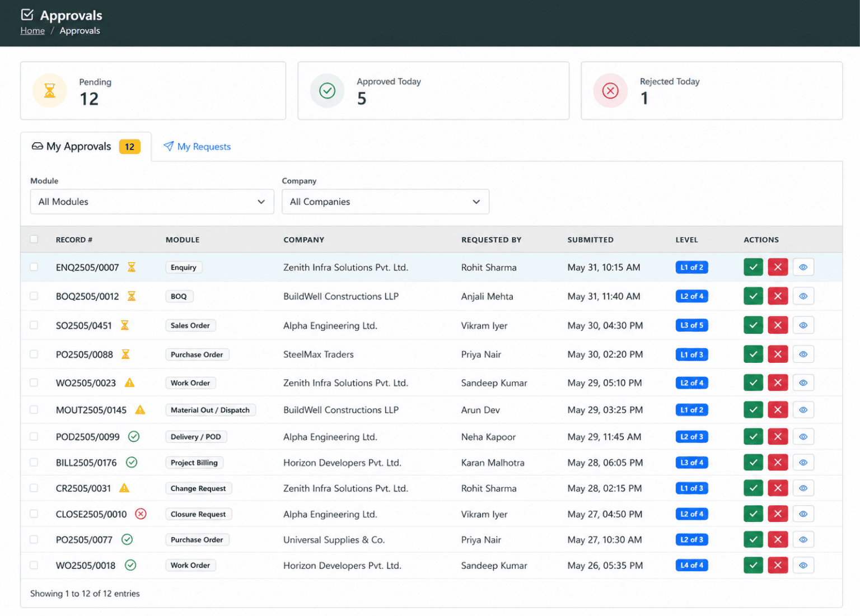Click L4 of 4 level badge

tap(691, 566)
